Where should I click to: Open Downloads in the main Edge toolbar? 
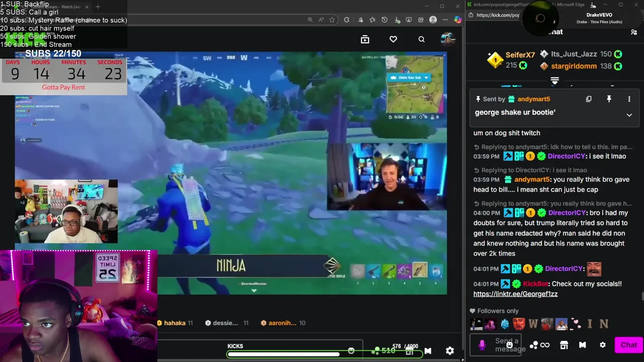tap(397, 20)
